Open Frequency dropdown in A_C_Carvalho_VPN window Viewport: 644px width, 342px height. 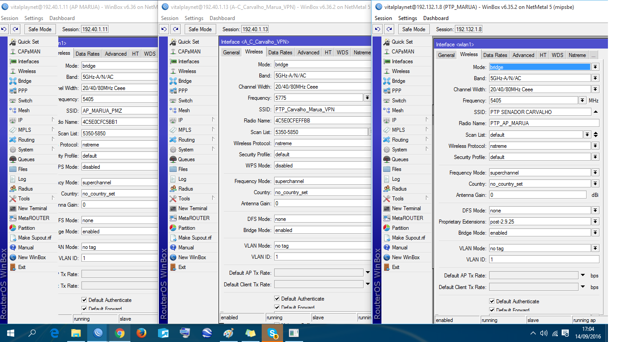[x=367, y=98]
